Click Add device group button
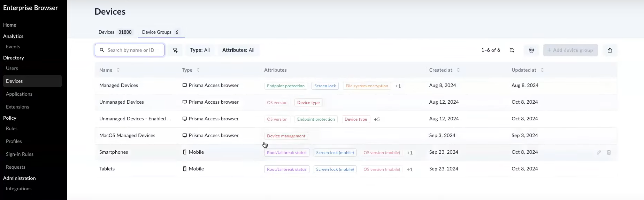Viewport: 644px width, 200px height. (570, 50)
